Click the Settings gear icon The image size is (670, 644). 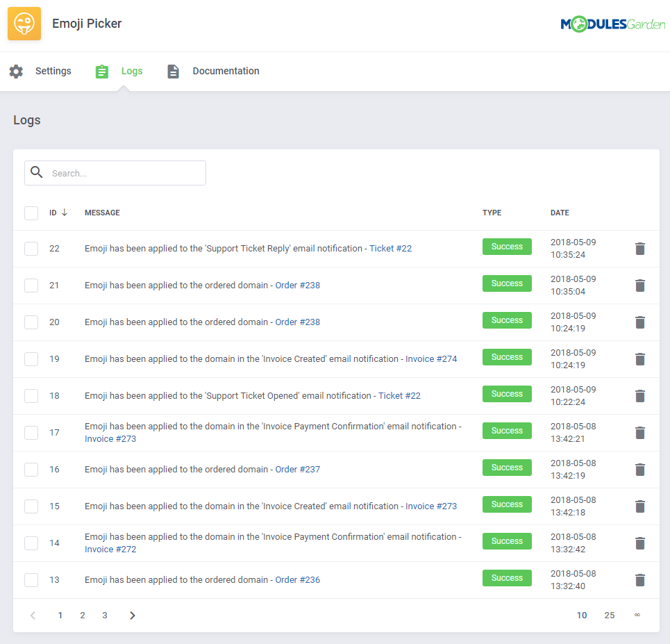16,72
